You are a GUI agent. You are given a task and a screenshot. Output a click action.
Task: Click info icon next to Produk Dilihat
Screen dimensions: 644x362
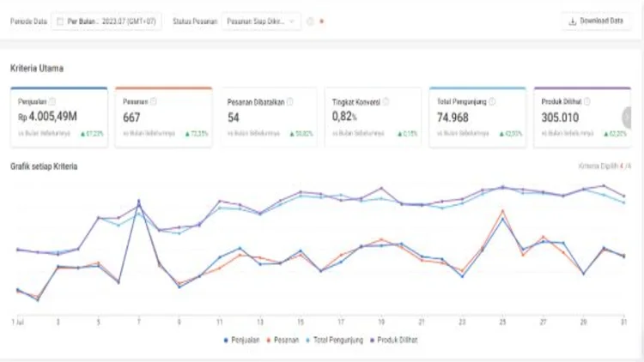click(x=587, y=101)
